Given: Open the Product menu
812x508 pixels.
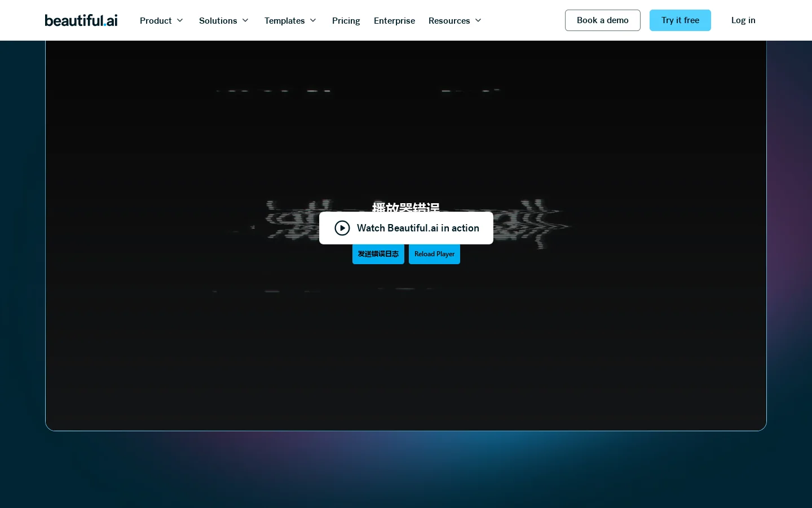Looking at the screenshot, I should coord(162,20).
